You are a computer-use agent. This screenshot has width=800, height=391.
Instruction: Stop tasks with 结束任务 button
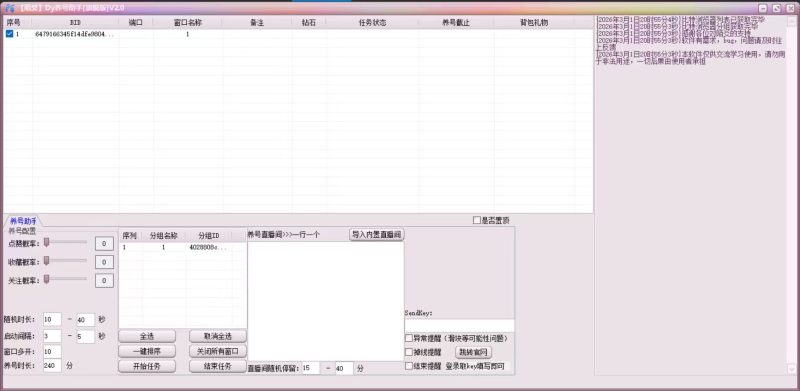pos(218,366)
